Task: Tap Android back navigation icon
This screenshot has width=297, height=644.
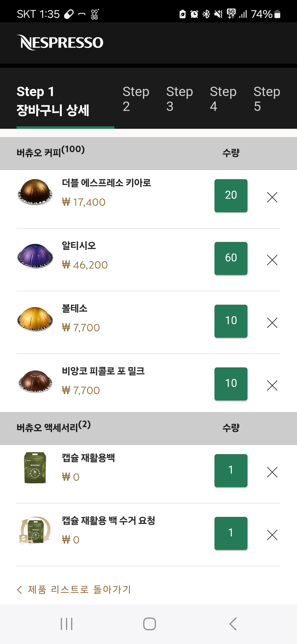Action: click(233, 624)
